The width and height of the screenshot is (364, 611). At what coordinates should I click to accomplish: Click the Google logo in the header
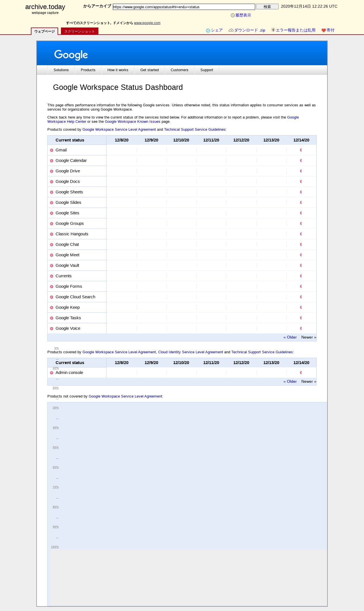[x=71, y=55]
